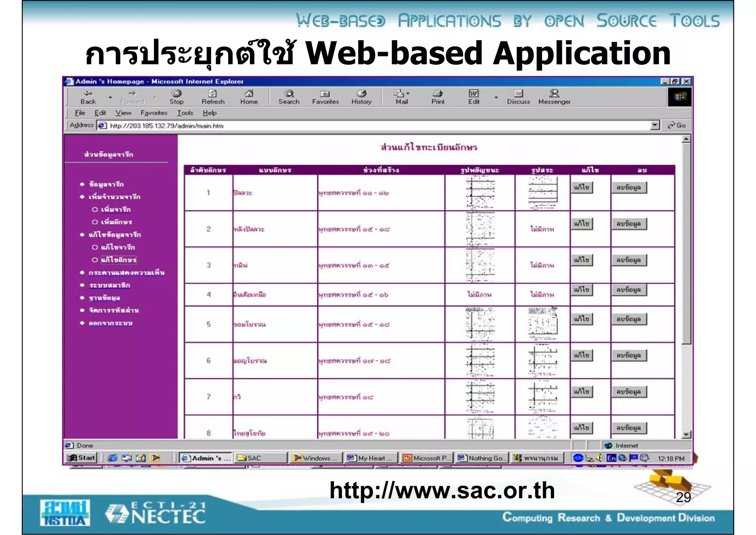756x535 pixels.
Task: Open the View menu
Action: pos(123,113)
